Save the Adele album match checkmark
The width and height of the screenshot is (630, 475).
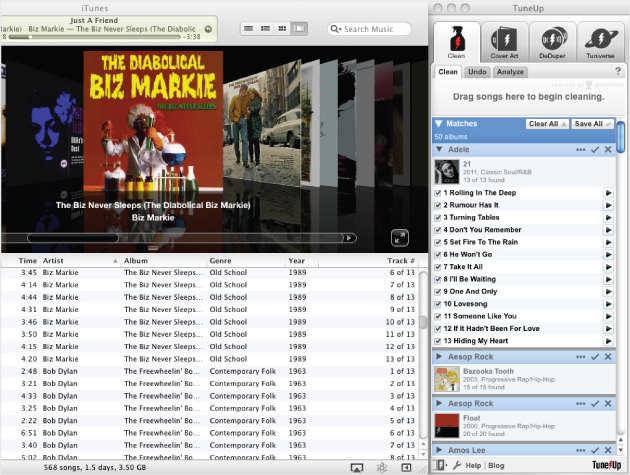click(x=595, y=149)
